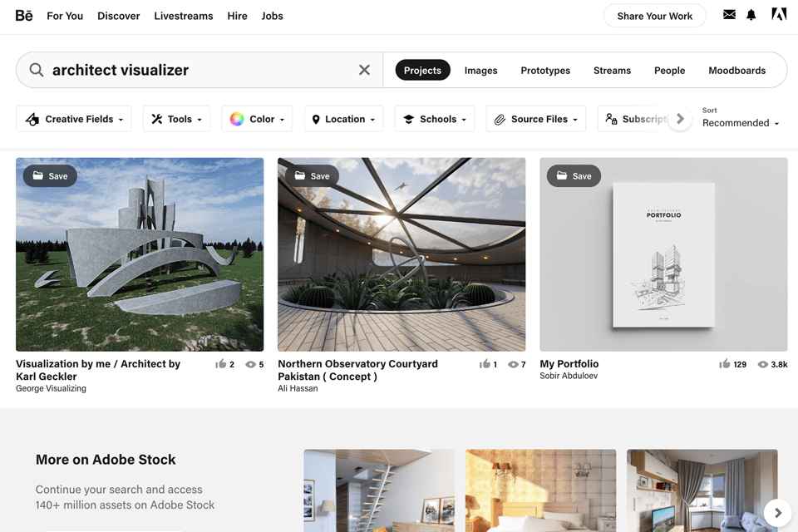The width and height of the screenshot is (798, 532).
Task: Switch to the Images tab
Action: click(x=481, y=71)
